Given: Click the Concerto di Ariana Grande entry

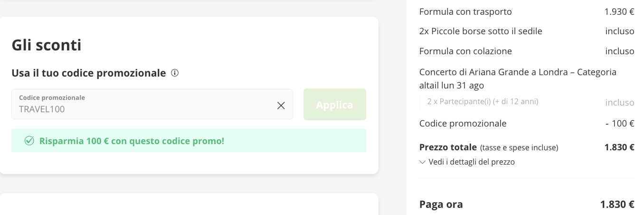Looking at the screenshot, I should 518,78.
